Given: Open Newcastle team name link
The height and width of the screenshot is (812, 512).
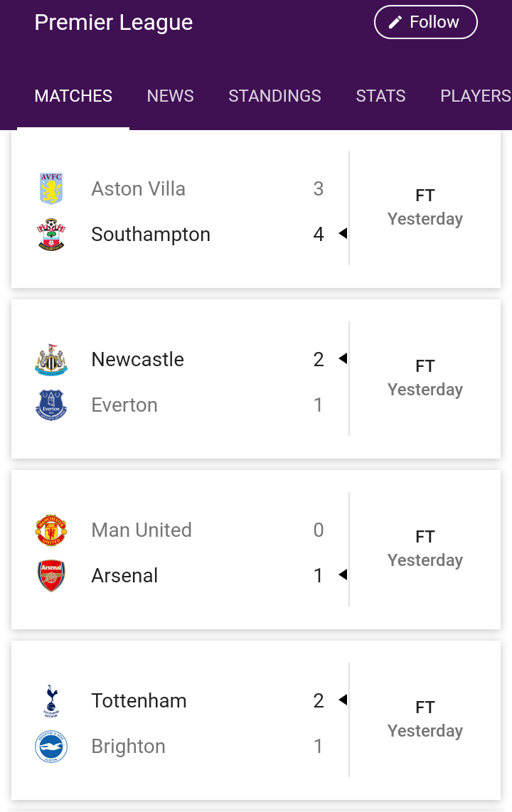Looking at the screenshot, I should [138, 360].
